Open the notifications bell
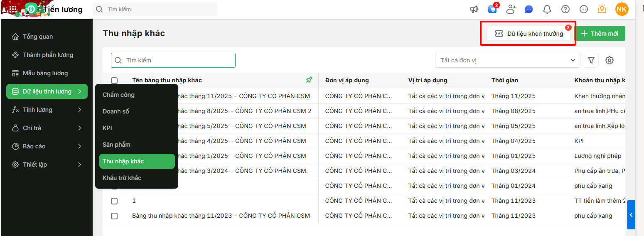Viewport: 644px width, 236px height. (x=547, y=9)
